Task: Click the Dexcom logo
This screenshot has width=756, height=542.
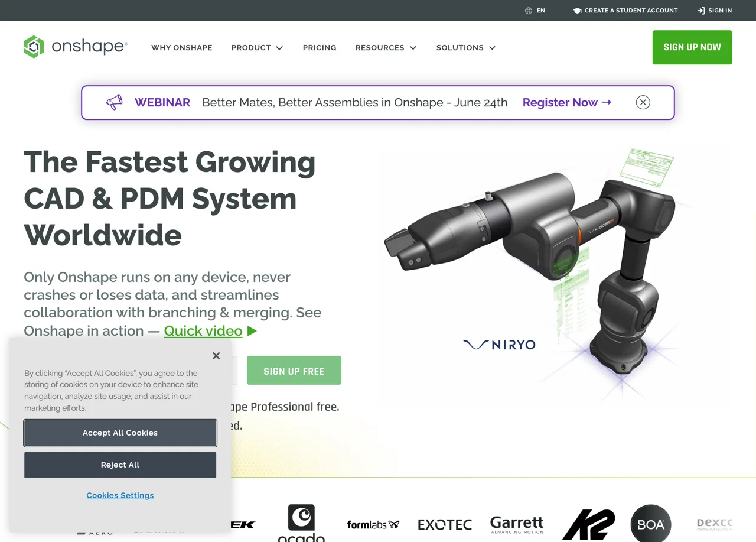Action: coord(715,524)
